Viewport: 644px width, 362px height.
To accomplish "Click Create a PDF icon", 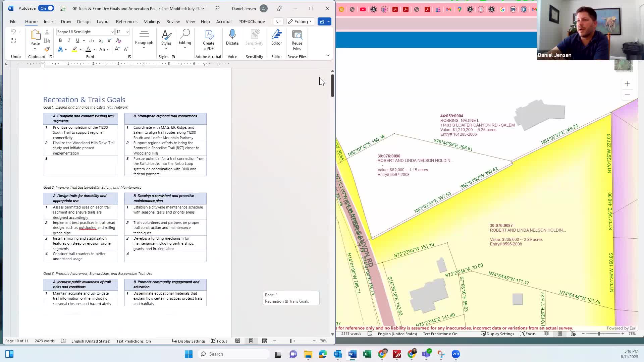I will [208, 35].
